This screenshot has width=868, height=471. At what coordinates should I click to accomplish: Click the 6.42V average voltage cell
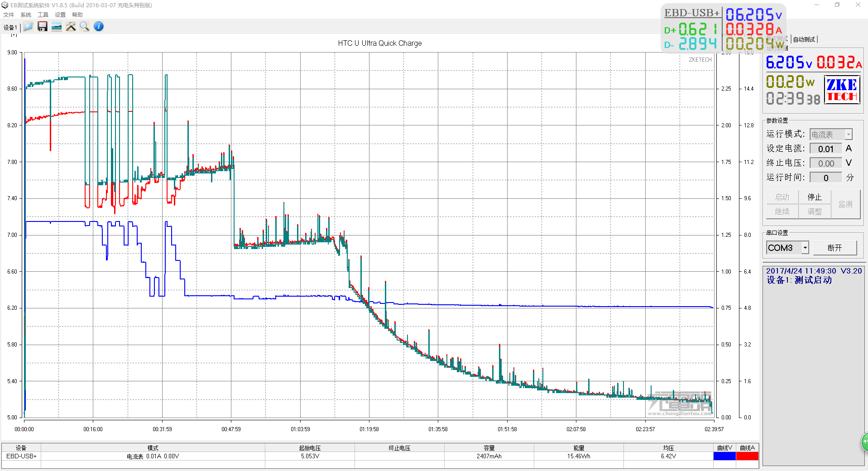tap(668, 456)
